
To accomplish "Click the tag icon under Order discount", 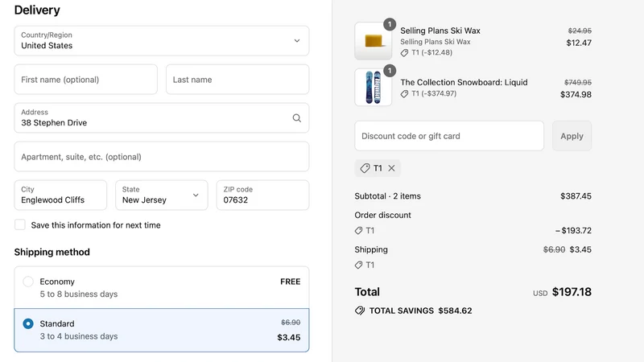I will coord(358,231).
